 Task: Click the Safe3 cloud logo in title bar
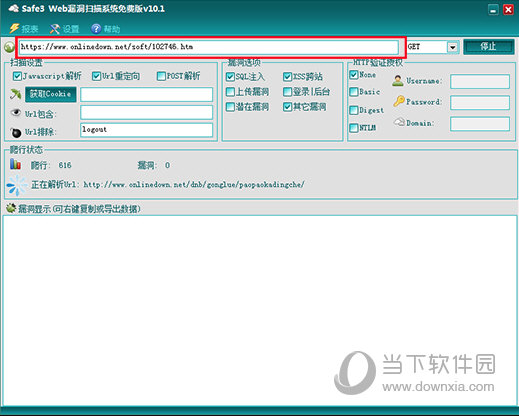[14, 9]
